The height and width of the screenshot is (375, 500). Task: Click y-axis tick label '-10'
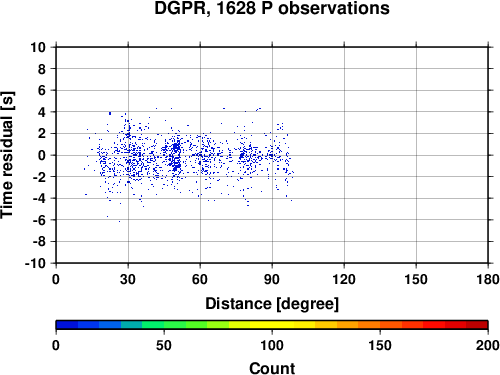click(36, 263)
